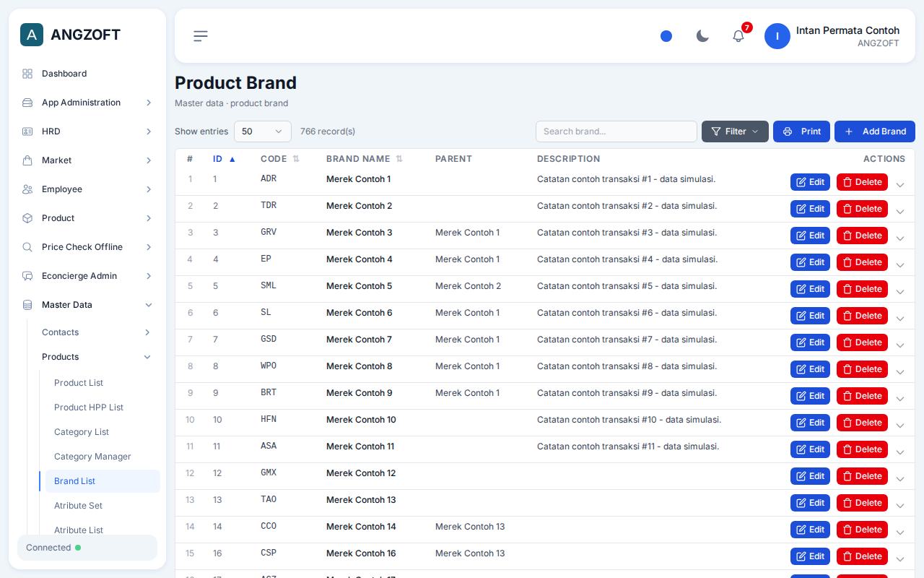Edit brand Merek Contoh 12
This screenshot has height=578, width=924.
pos(810,476)
